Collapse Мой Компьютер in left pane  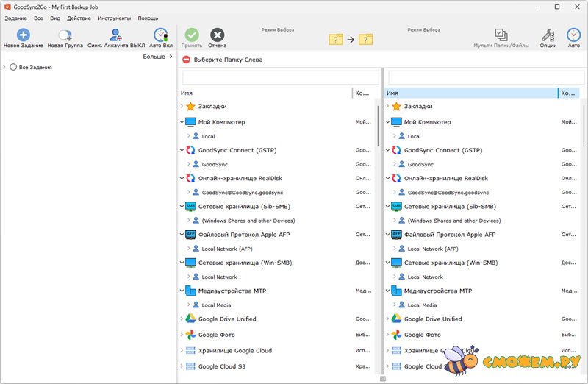click(x=182, y=122)
